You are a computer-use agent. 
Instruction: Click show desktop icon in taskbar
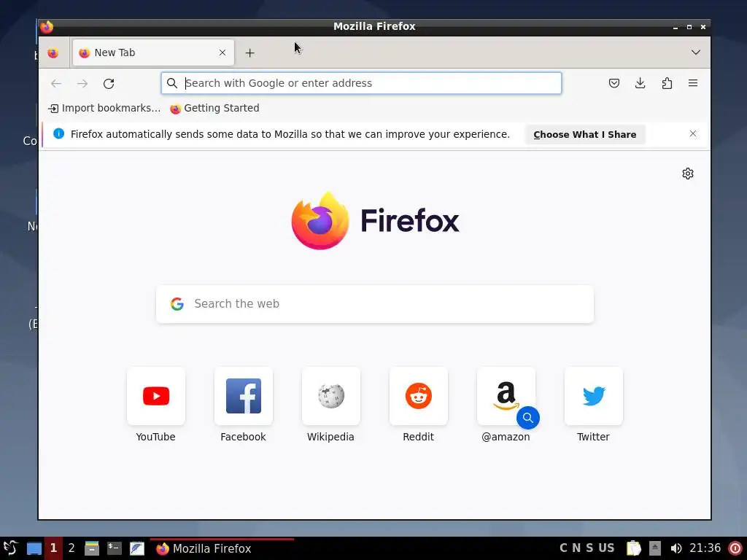[34, 548]
